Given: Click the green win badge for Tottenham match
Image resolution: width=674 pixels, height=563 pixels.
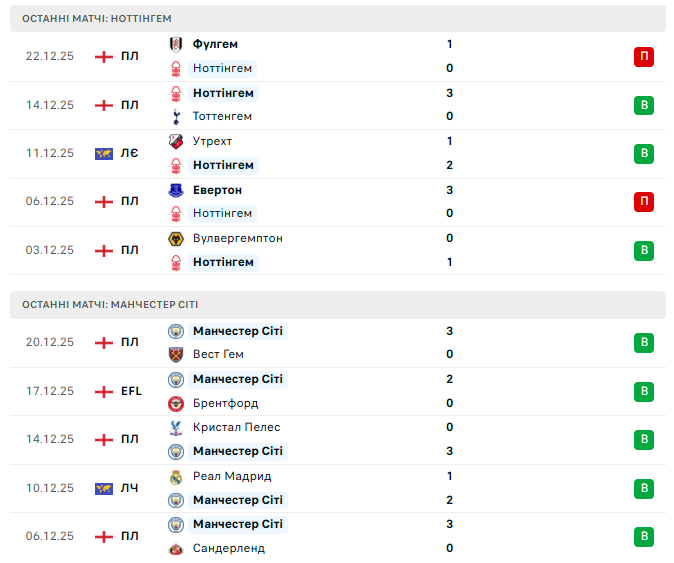Looking at the screenshot, I should [644, 105].
